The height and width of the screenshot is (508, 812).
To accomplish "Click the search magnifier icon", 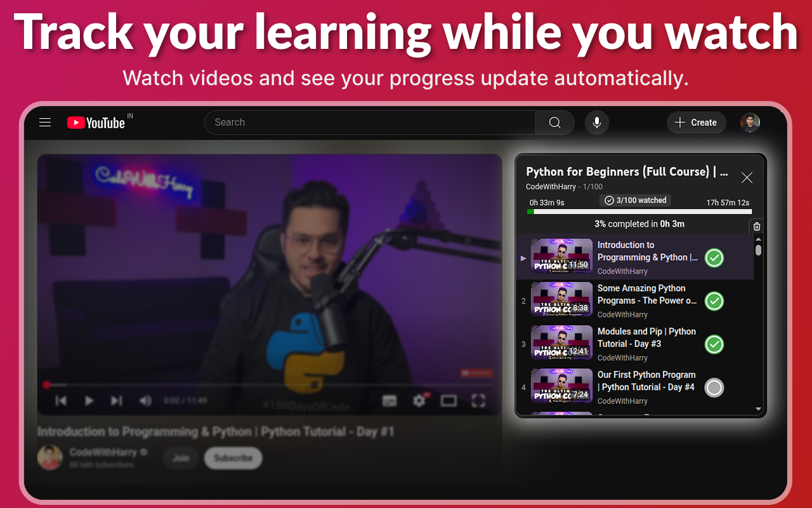I will (554, 123).
